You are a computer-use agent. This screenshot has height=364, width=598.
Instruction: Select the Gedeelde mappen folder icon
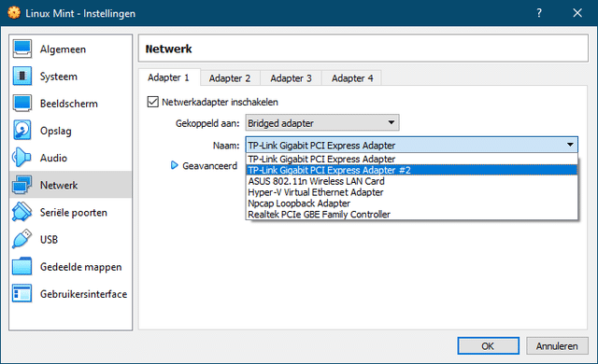coord(22,267)
